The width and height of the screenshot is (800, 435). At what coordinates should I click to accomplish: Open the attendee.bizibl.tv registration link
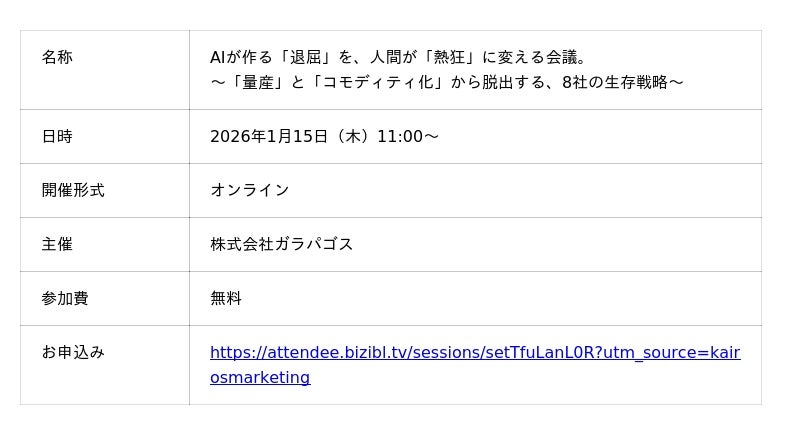click(474, 352)
